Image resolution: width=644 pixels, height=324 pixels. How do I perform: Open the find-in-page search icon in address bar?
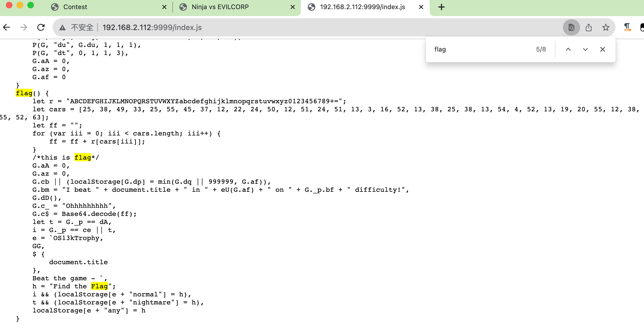571,27
